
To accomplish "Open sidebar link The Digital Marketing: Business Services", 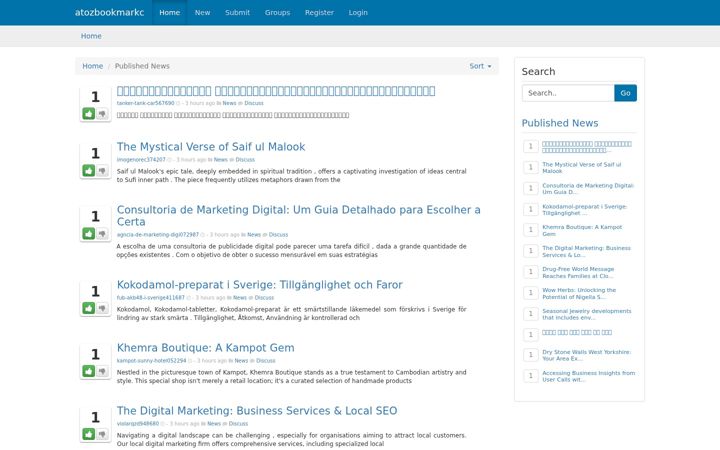I will point(586,252).
